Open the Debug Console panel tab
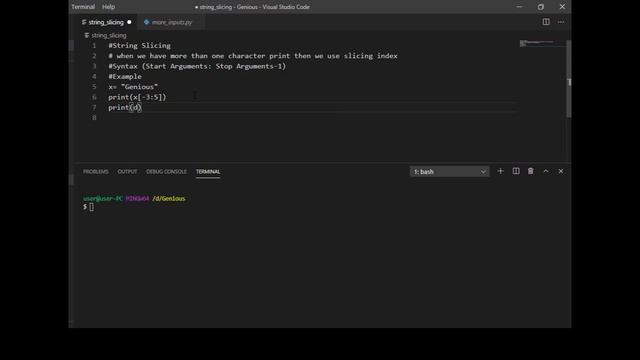This screenshot has height=360, width=640. pos(166,172)
